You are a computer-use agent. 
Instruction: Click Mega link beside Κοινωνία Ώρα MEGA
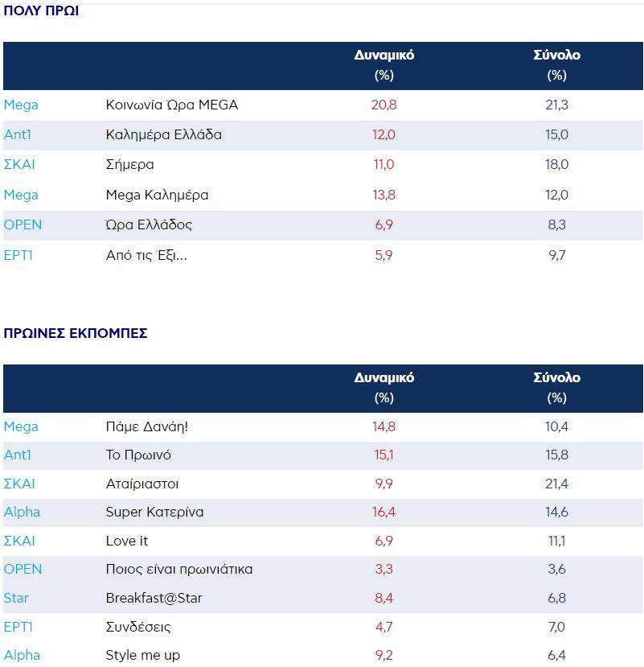point(21,105)
